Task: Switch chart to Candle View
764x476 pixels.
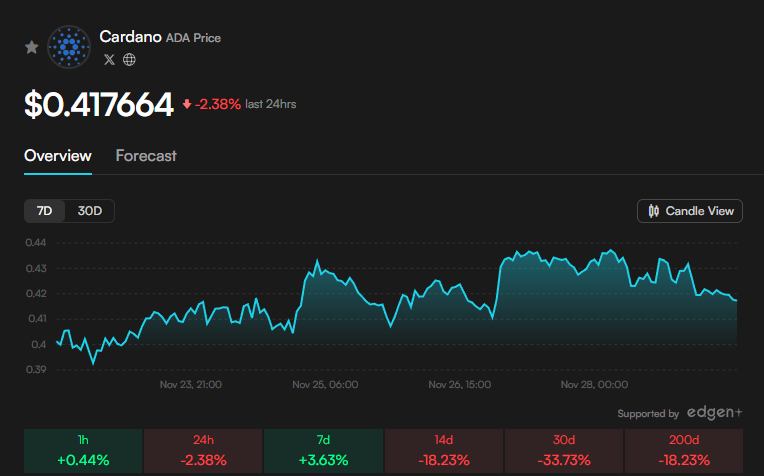Action: point(689,211)
